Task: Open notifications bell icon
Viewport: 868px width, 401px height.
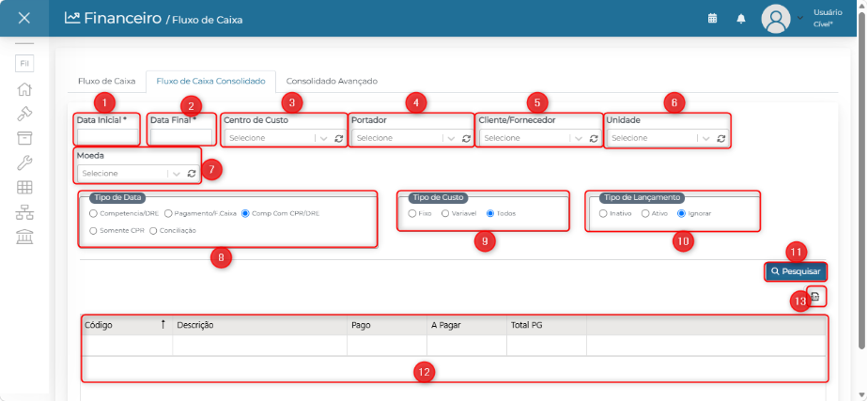Action: (x=740, y=19)
